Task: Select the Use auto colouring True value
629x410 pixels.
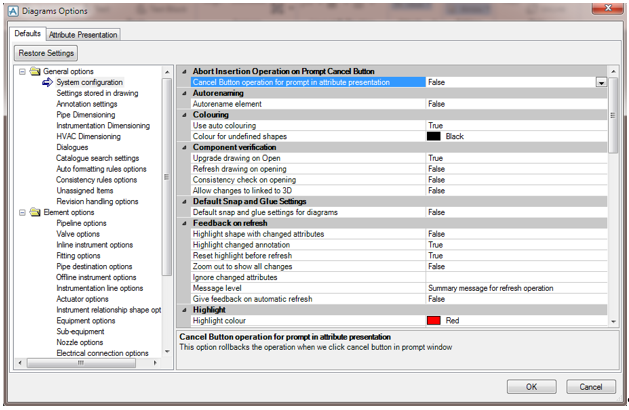Action: click(x=436, y=125)
